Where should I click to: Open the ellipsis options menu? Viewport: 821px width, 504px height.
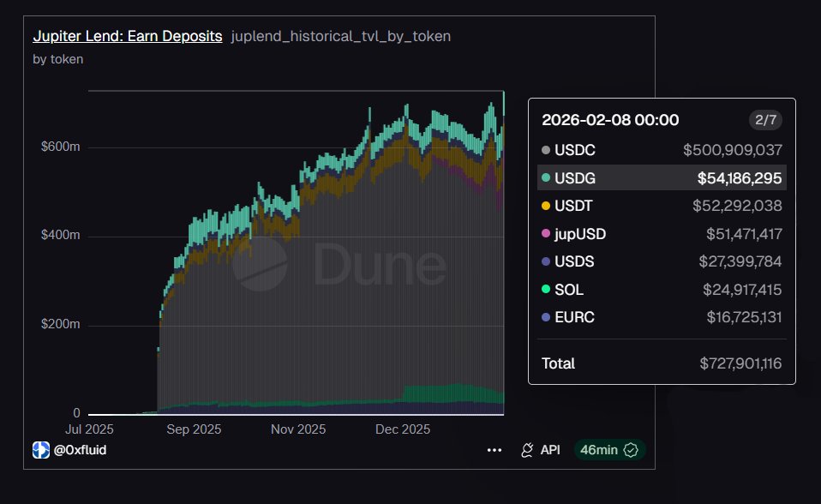(x=494, y=449)
